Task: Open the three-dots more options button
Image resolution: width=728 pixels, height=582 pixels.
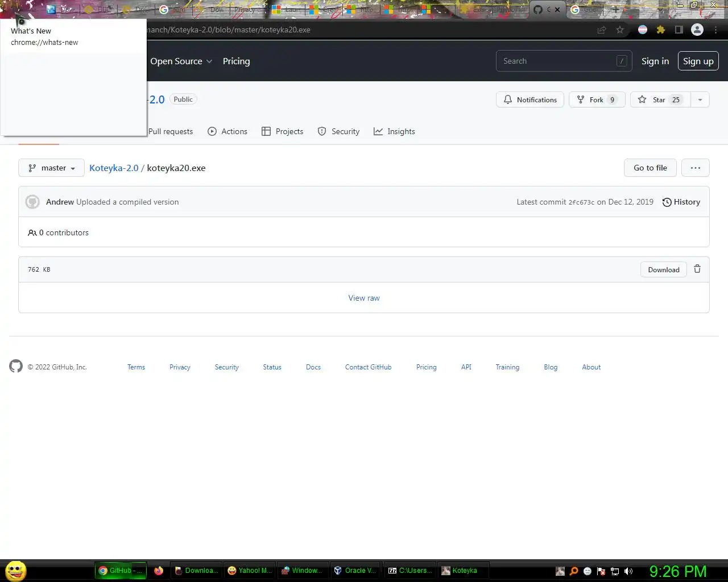Action: tap(695, 168)
